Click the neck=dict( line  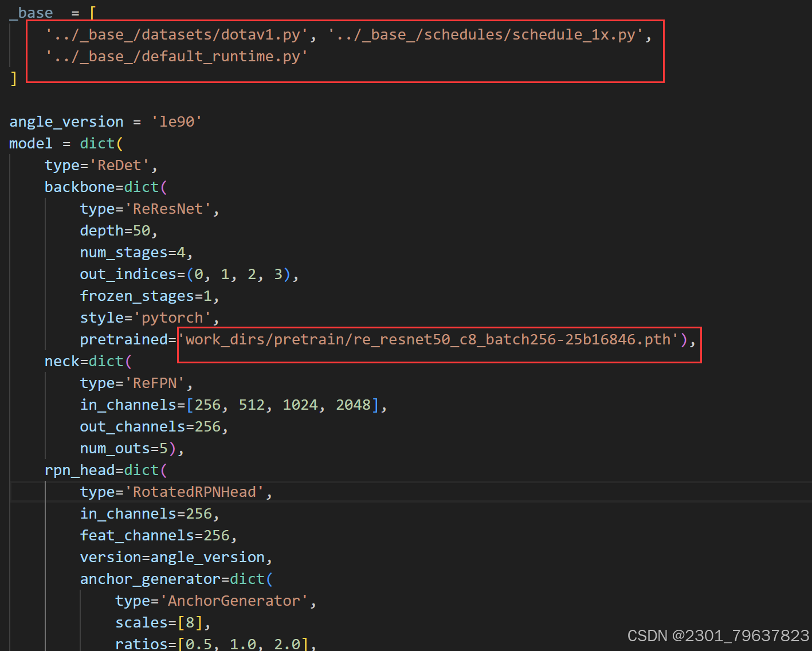click(88, 361)
